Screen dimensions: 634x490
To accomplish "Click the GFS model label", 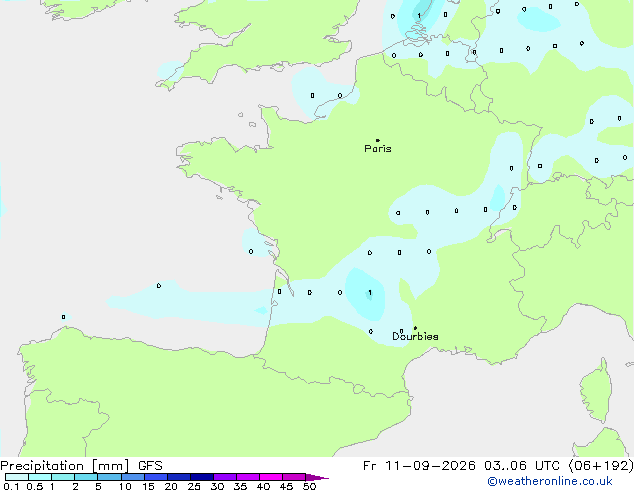I will pyautogui.click(x=150, y=466).
